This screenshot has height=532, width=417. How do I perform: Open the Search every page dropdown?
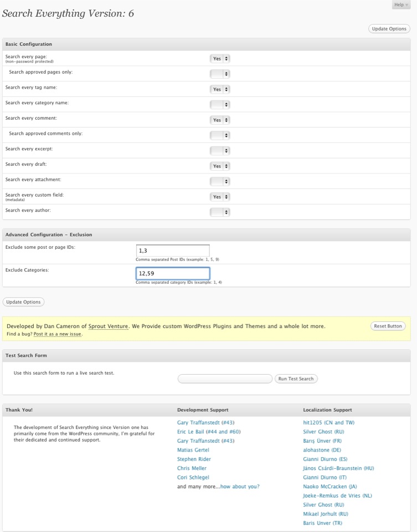coord(220,58)
